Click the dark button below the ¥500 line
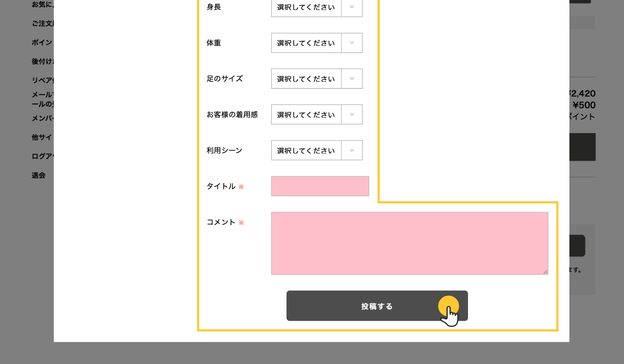Image resolution: width=624 pixels, height=364 pixels. click(582, 147)
